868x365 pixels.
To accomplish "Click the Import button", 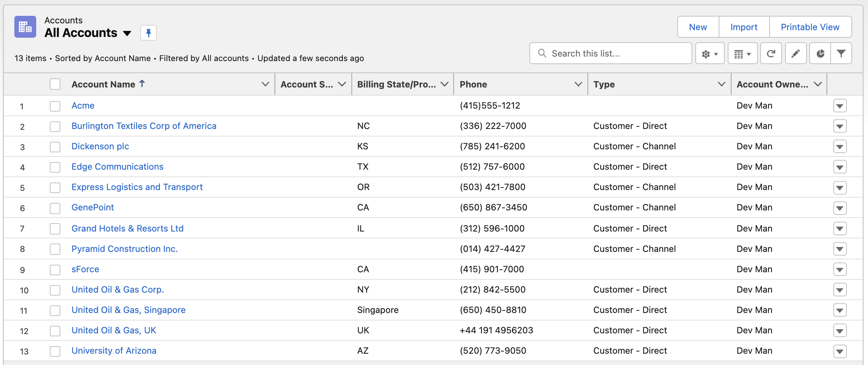I will [744, 27].
